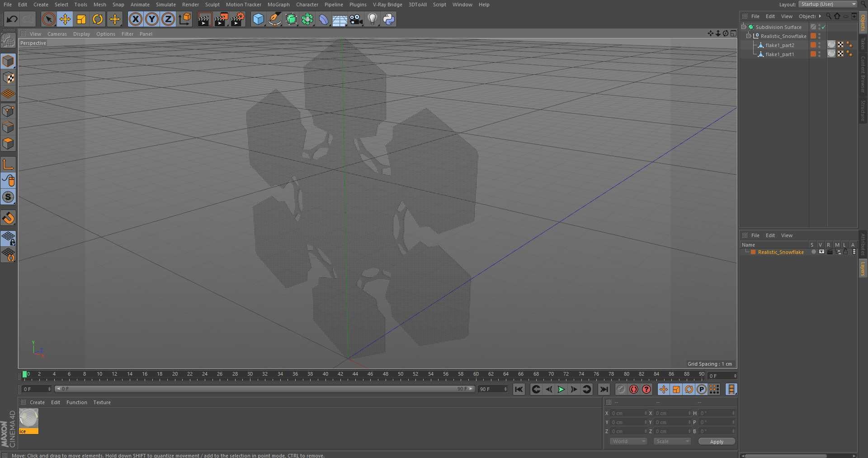Open Edit Render Settings
The image size is (868, 458).
[238, 19]
